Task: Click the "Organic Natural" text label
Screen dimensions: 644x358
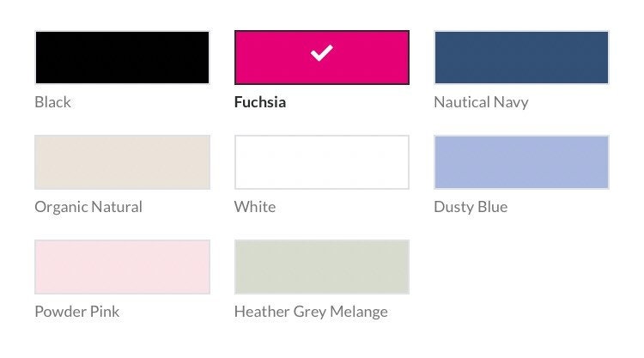Action: (88, 207)
